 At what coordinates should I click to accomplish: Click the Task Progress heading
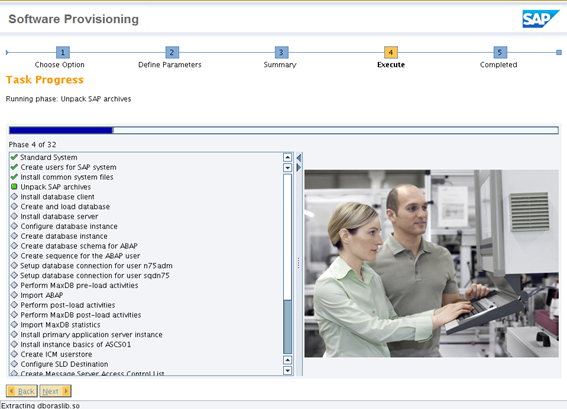click(x=45, y=80)
